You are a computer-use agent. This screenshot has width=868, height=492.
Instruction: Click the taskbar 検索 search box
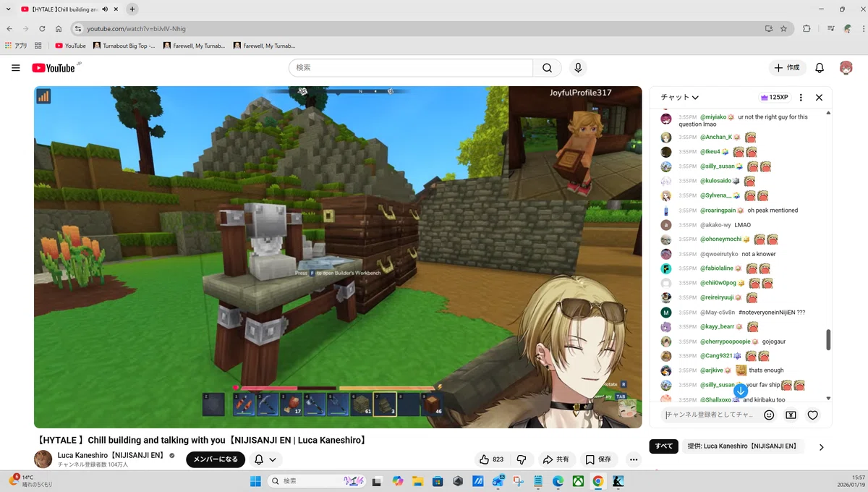(318, 481)
